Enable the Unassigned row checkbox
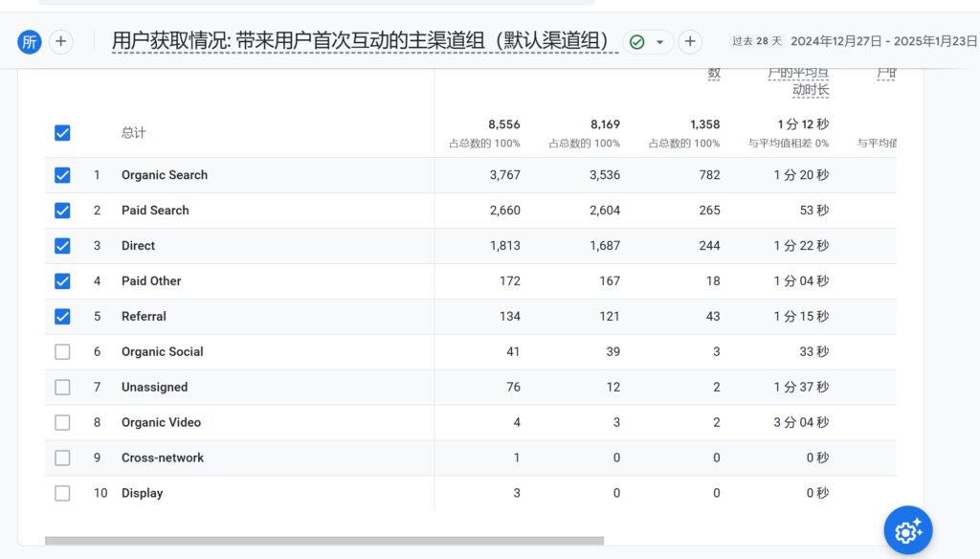Viewport: 980px width, 559px height. pyautogui.click(x=62, y=387)
